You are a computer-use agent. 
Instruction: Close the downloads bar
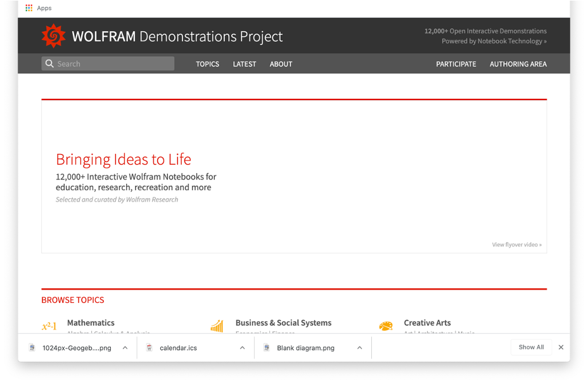(x=561, y=347)
